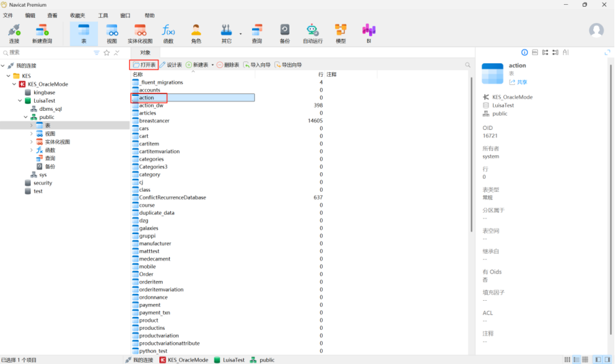Open New Query (新建查询) from toolbar
Viewport: 615px width, 364px height.
(42, 33)
